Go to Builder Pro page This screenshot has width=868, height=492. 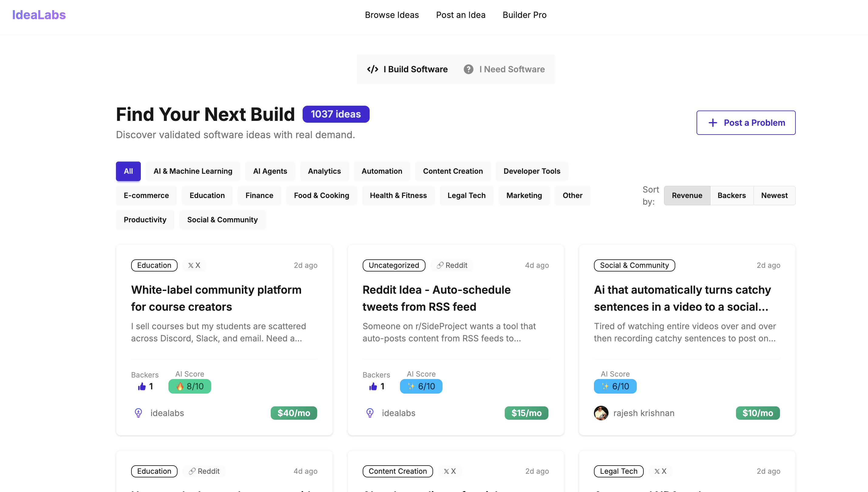tap(524, 15)
